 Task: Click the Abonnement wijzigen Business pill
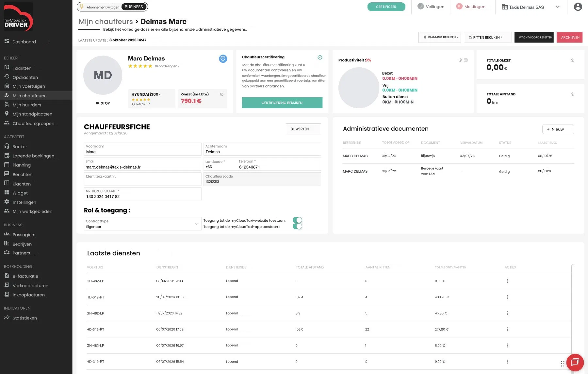click(112, 7)
